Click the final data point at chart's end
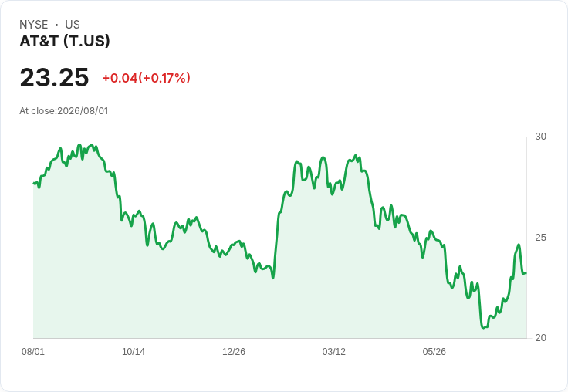568x392 pixels. coord(526,273)
